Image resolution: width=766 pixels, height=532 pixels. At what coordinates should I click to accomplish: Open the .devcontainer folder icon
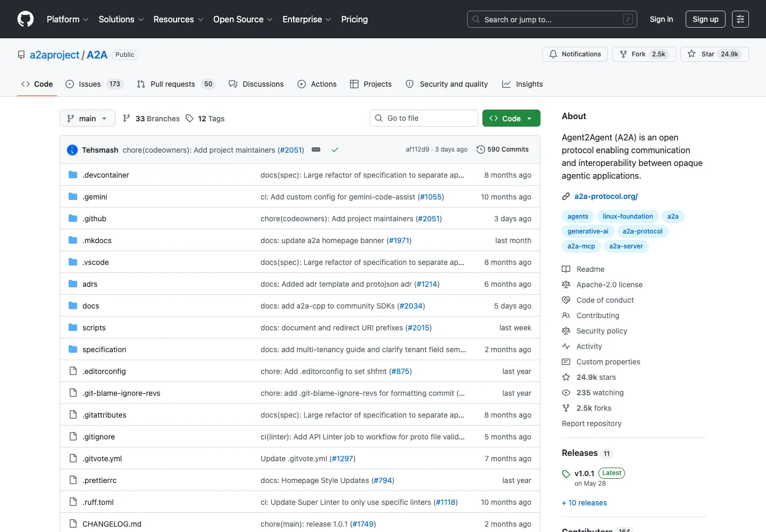[x=73, y=175]
